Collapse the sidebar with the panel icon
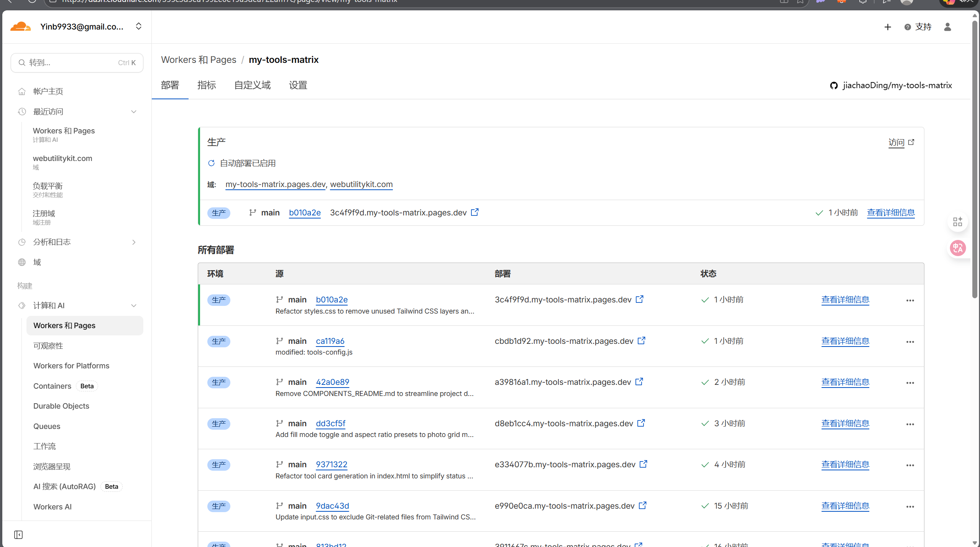980x547 pixels. [18, 535]
